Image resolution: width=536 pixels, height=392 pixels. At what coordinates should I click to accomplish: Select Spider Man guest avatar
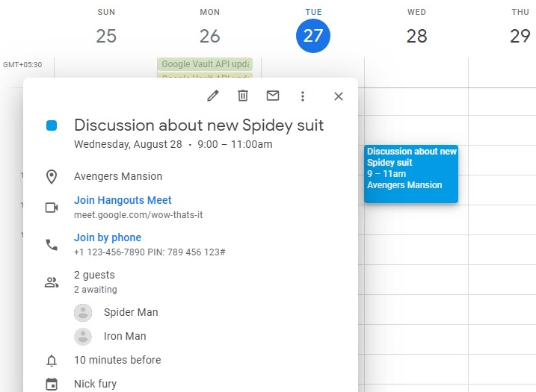tap(84, 312)
